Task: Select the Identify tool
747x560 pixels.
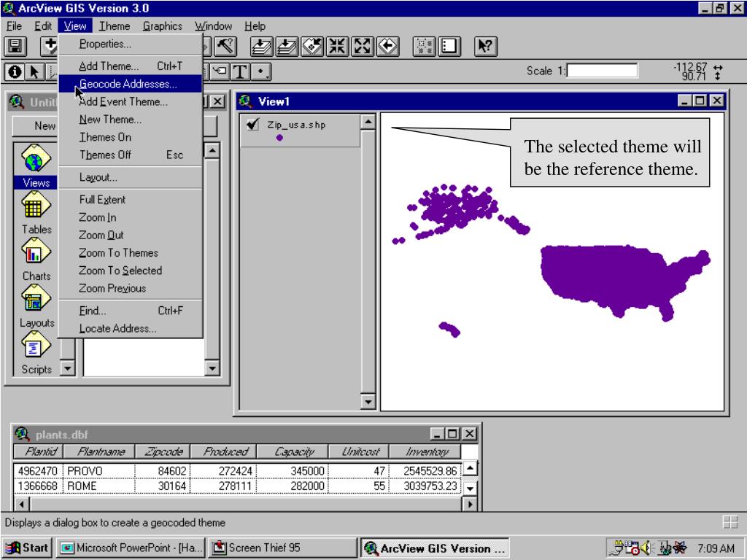Action: click(x=15, y=72)
